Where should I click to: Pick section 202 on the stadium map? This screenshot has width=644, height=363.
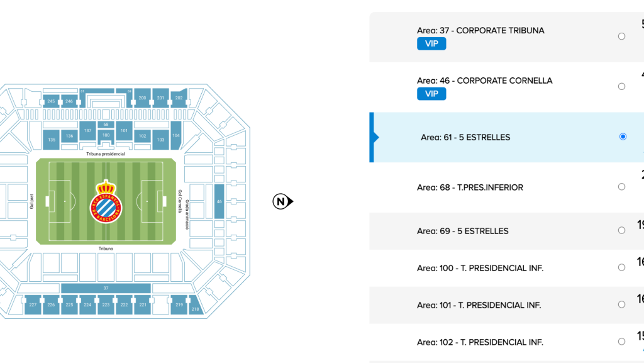179,98
